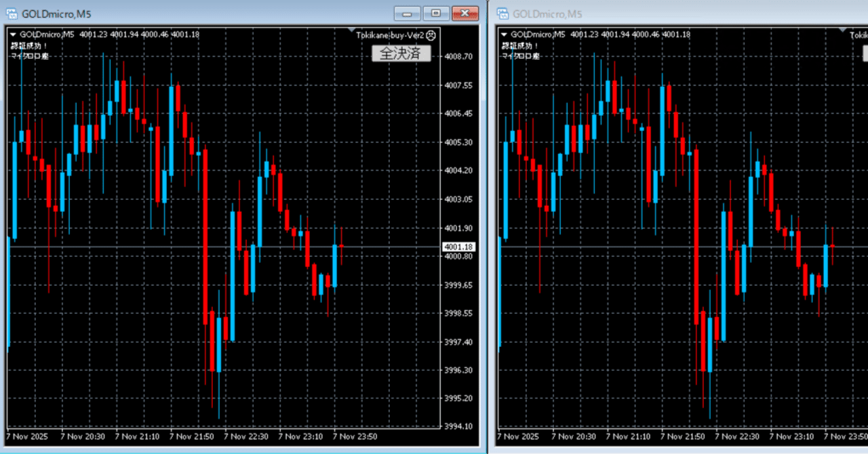Click the chart shift triangle marker in left chart

click(352, 30)
